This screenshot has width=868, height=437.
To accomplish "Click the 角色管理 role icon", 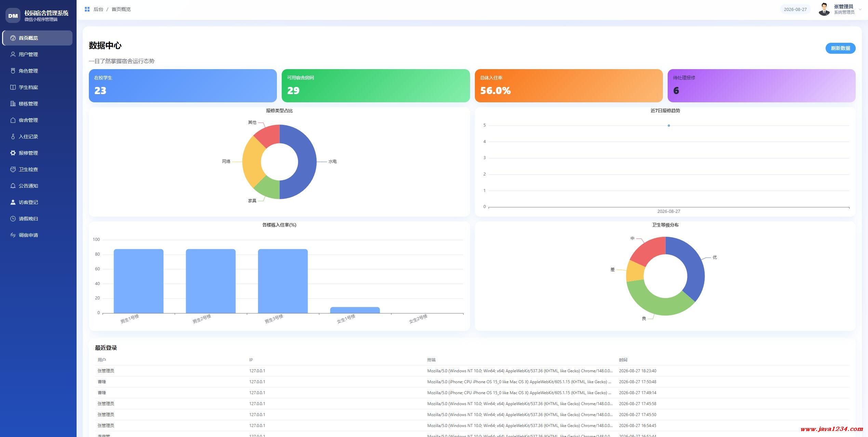I will pos(13,71).
